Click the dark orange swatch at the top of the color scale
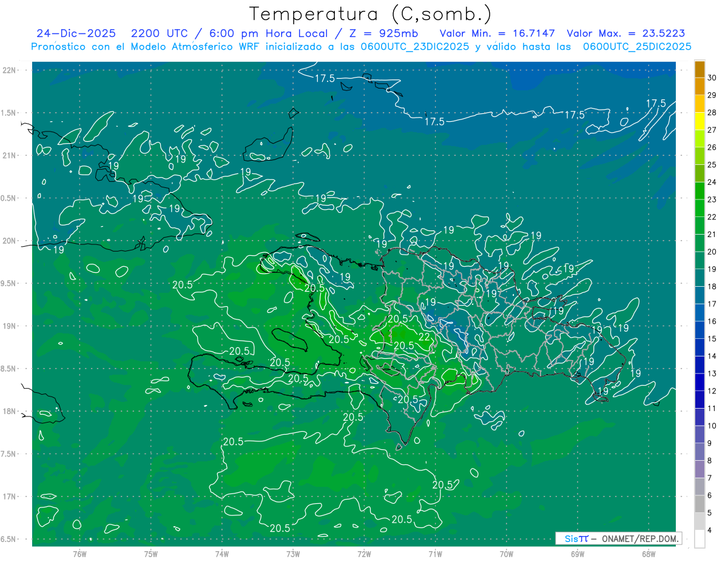The width and height of the screenshot is (728, 562). pyautogui.click(x=699, y=70)
